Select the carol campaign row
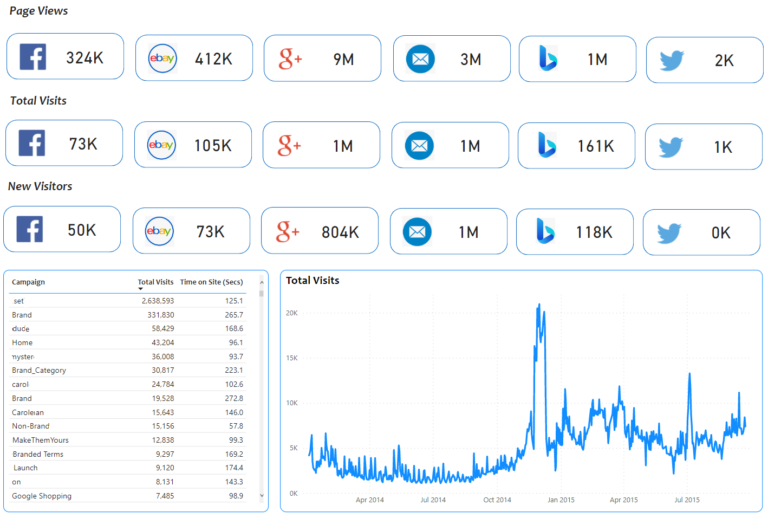The height and width of the screenshot is (518, 768). click(127, 384)
